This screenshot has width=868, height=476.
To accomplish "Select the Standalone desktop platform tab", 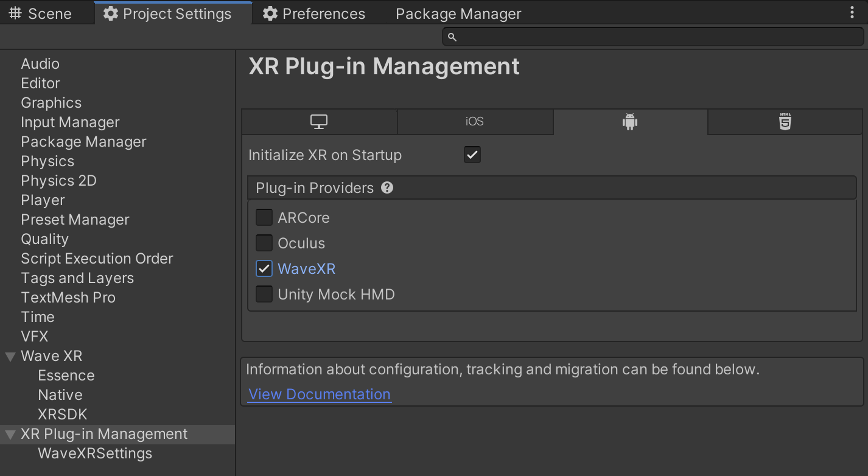I will pyautogui.click(x=319, y=122).
